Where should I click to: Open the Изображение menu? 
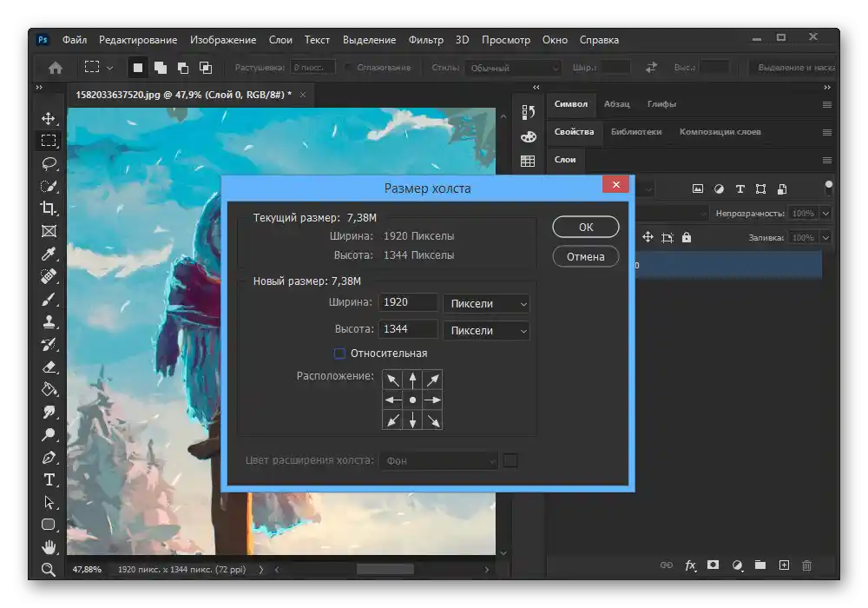click(x=223, y=40)
